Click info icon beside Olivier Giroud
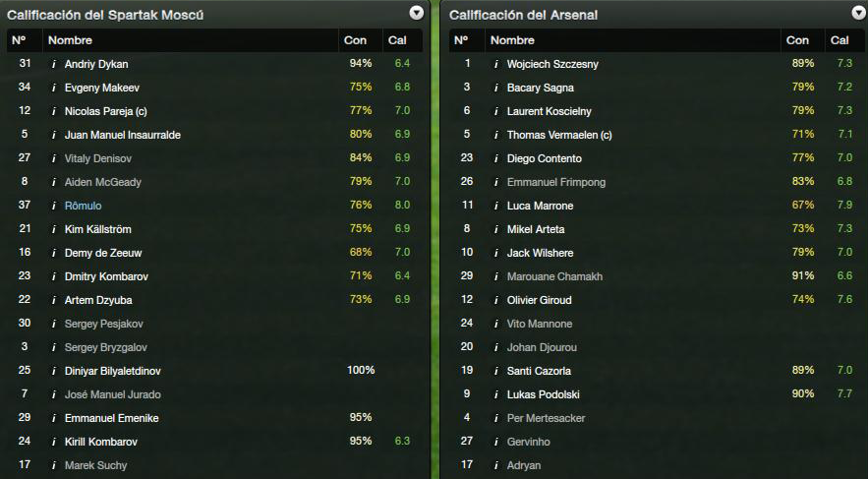The width and height of the screenshot is (868, 479). 496,300
